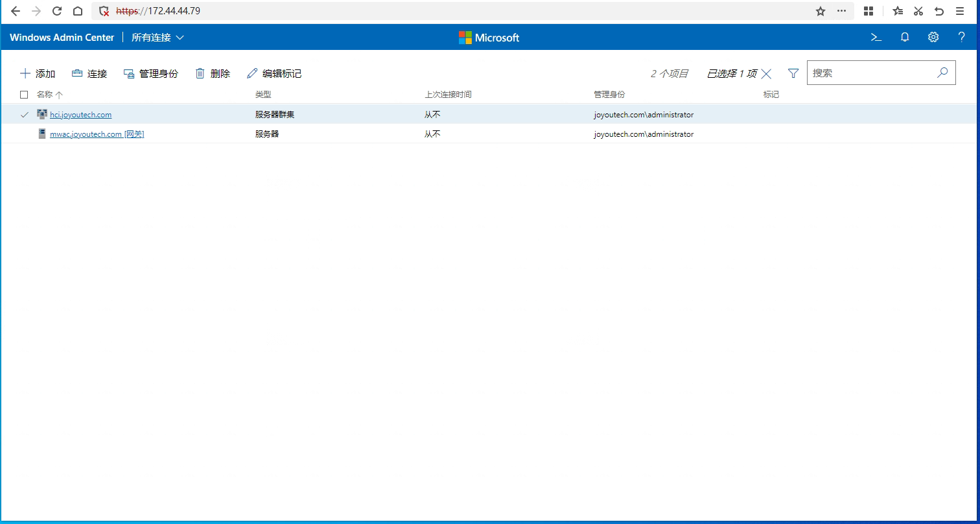
Task: Click 从不 in the hci.joyoutech.com row
Action: click(432, 115)
